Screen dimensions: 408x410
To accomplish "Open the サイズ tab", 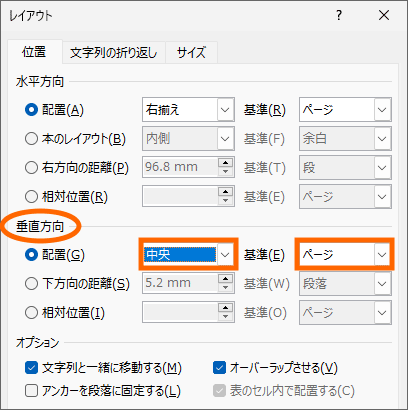I will [x=191, y=53].
